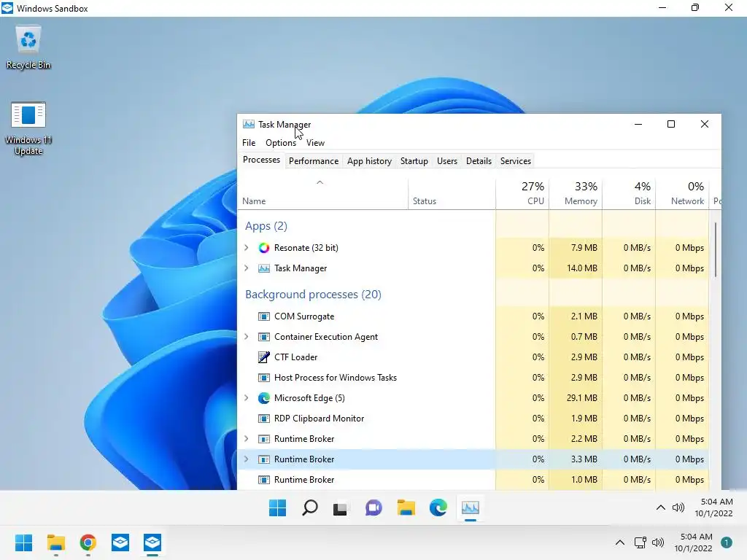Image resolution: width=747 pixels, height=560 pixels.
Task: Click the Microsoft Edge process icon
Action: click(x=264, y=398)
